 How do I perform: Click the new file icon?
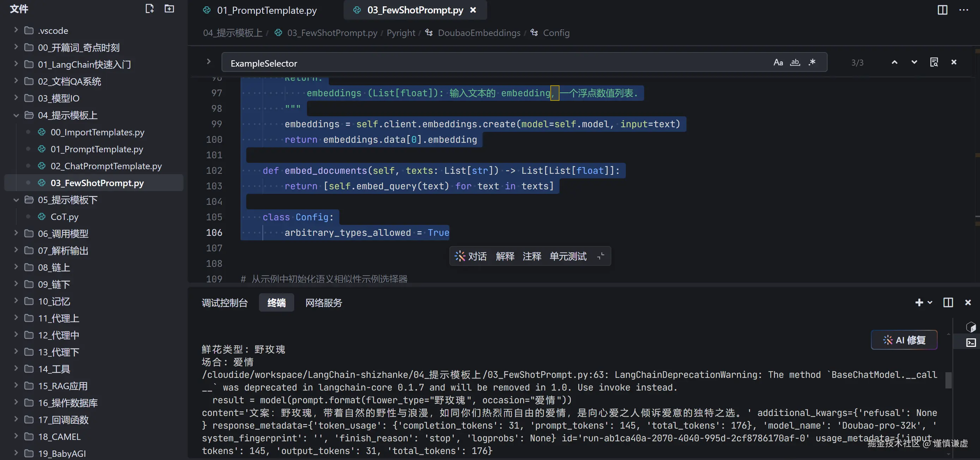click(150, 9)
